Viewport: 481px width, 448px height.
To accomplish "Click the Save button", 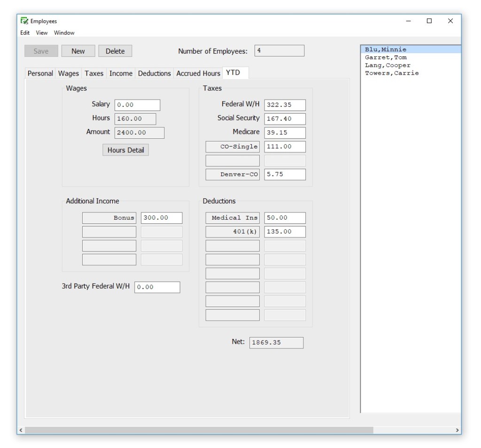I will (40, 51).
